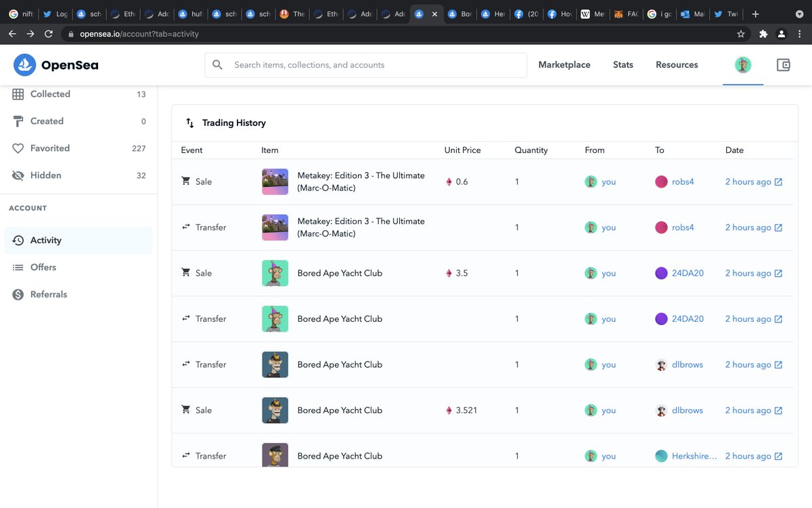Click the browser forward arrow
This screenshot has height=508, width=812.
[30, 34]
